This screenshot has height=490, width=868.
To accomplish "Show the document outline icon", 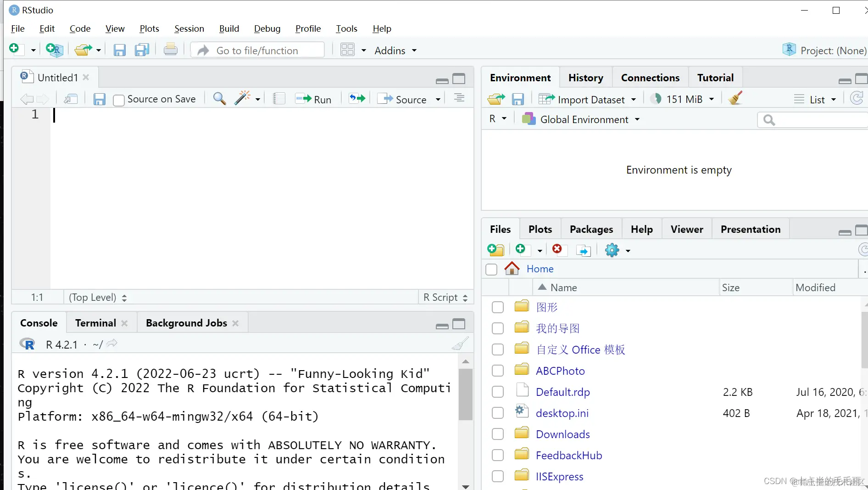I will (x=459, y=98).
